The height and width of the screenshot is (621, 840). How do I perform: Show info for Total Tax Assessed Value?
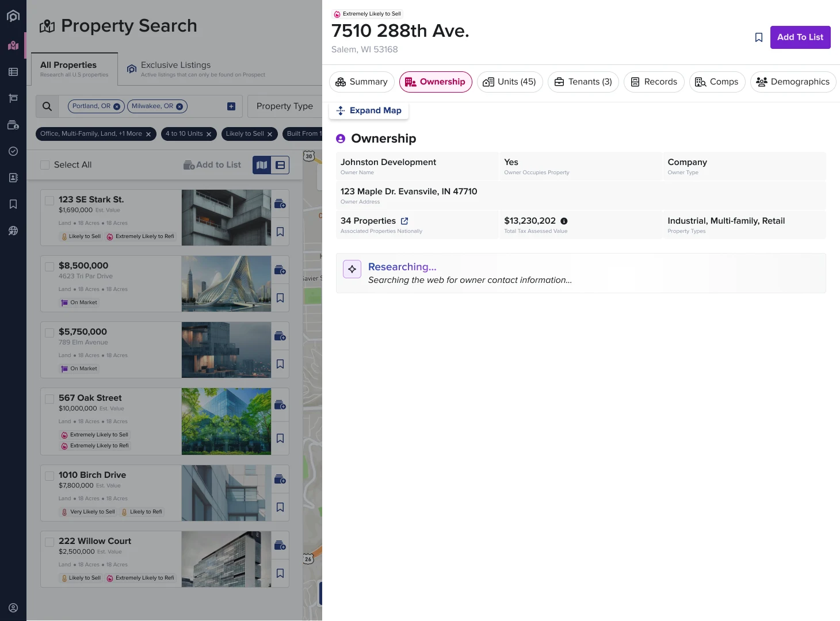pos(564,221)
